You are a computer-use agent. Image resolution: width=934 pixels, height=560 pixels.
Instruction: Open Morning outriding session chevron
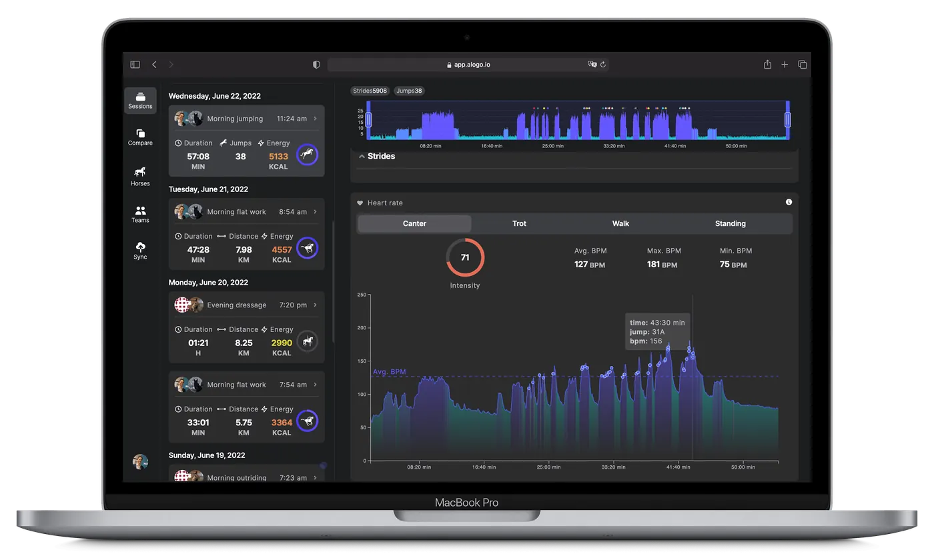(315, 477)
